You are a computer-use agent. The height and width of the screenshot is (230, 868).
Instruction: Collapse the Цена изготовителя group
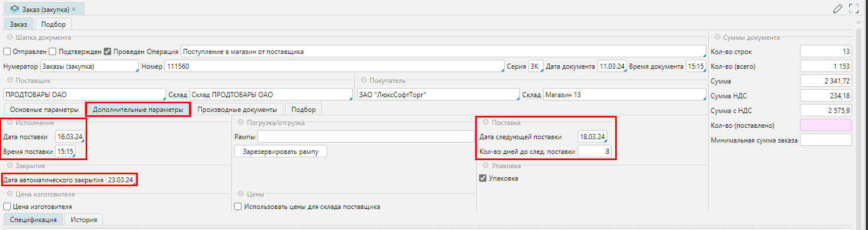click(10, 194)
